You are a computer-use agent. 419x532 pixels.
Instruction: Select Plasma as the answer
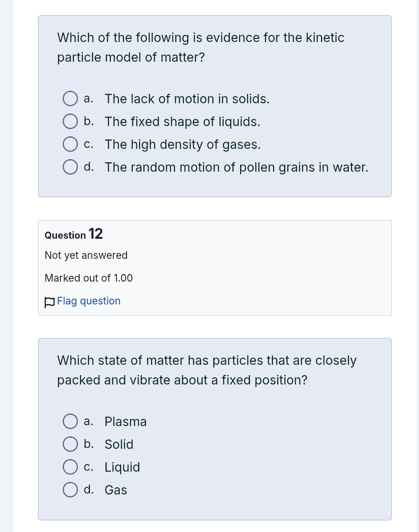coord(70,421)
